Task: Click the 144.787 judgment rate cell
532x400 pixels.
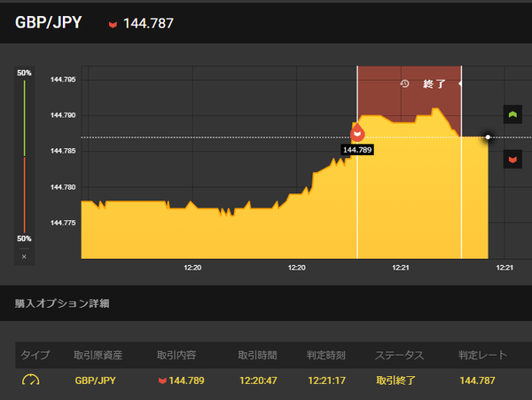Action: pyautogui.click(x=477, y=380)
